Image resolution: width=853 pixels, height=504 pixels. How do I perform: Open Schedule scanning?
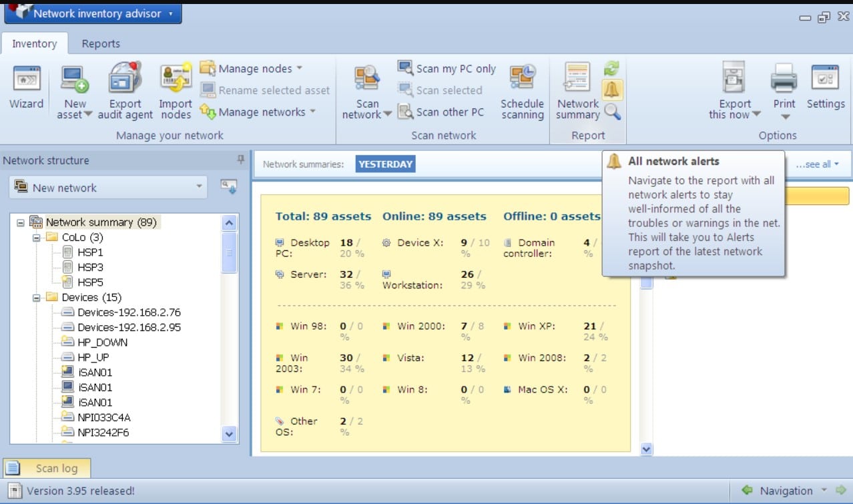(x=522, y=93)
